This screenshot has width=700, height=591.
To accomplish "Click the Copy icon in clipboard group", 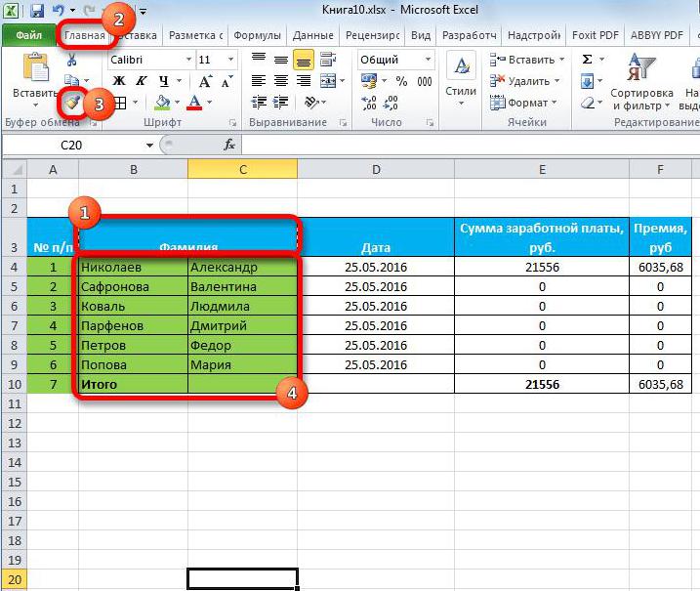I will pyautogui.click(x=71, y=80).
